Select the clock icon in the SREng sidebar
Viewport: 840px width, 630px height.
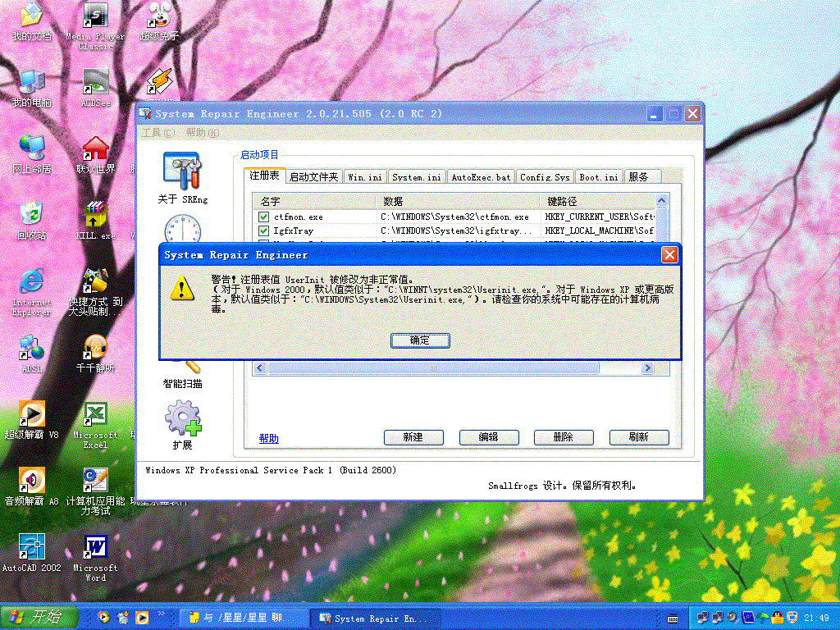click(183, 229)
